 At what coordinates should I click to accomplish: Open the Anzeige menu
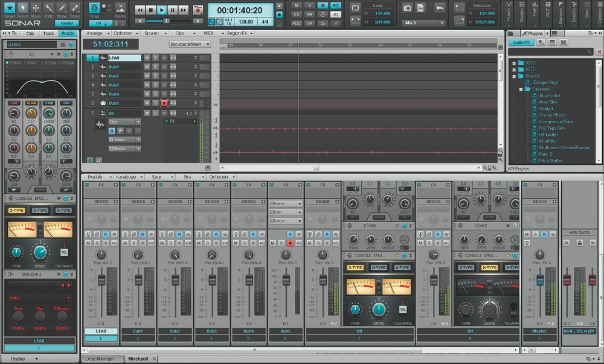tap(97, 33)
